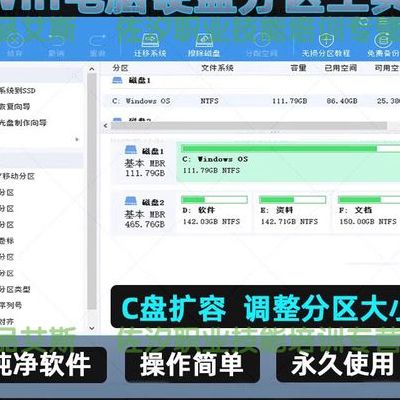The width and height of the screenshot is (400, 400).
Task: Sort by the 文件系统 column header
Action: (217, 68)
